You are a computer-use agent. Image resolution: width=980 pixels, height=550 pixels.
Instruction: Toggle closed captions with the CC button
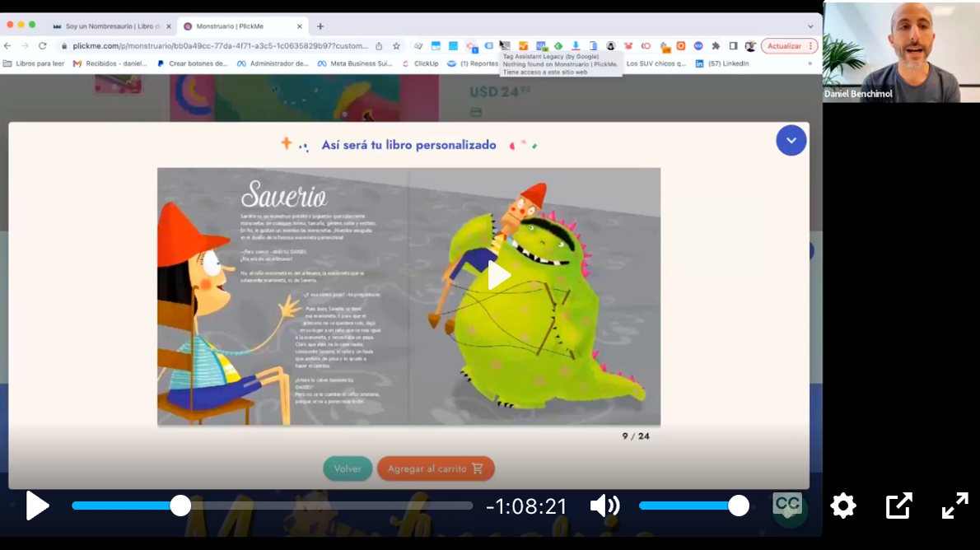(x=786, y=505)
